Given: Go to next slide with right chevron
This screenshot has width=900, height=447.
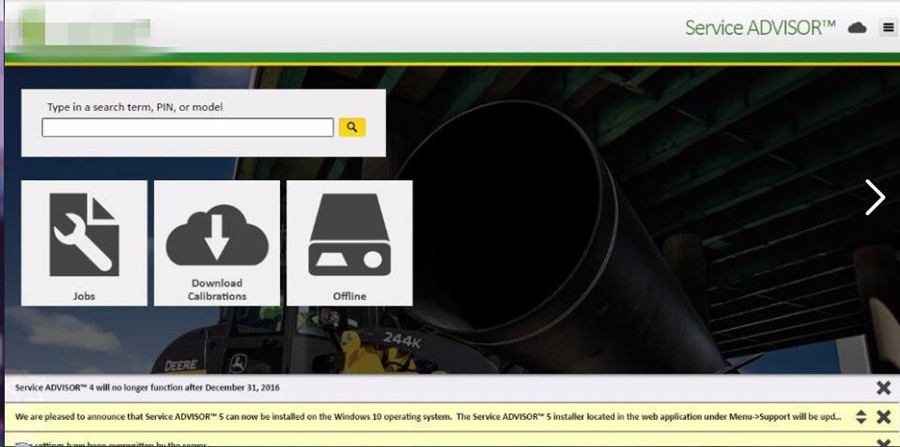Looking at the screenshot, I should tap(875, 197).
